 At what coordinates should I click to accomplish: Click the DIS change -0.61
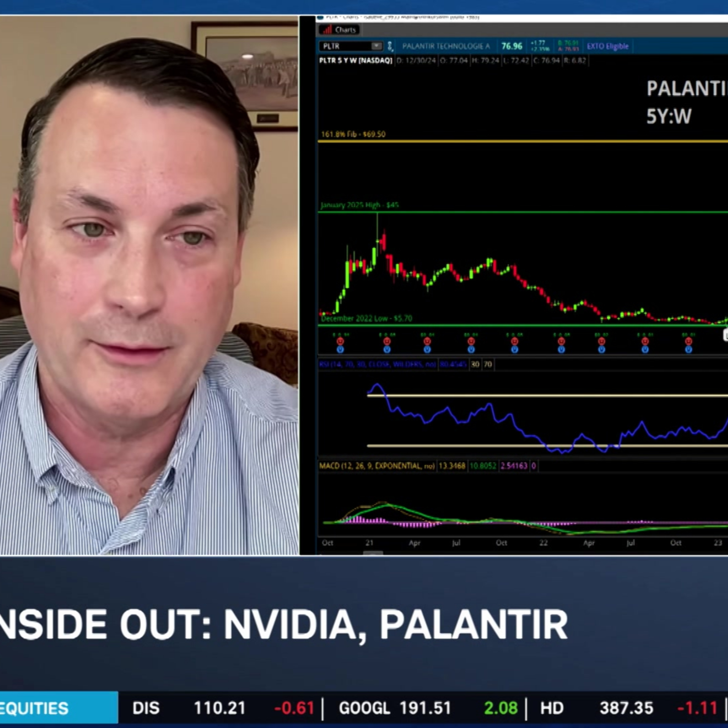click(x=294, y=708)
